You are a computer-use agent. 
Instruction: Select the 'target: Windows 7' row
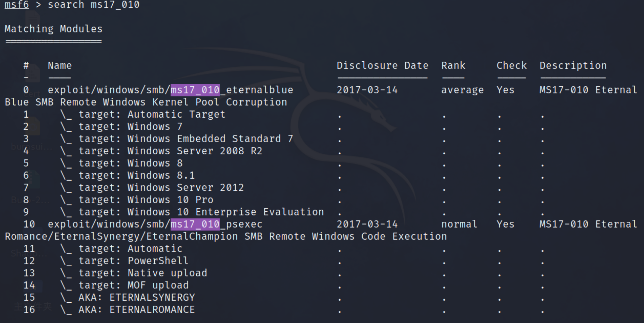(130, 127)
